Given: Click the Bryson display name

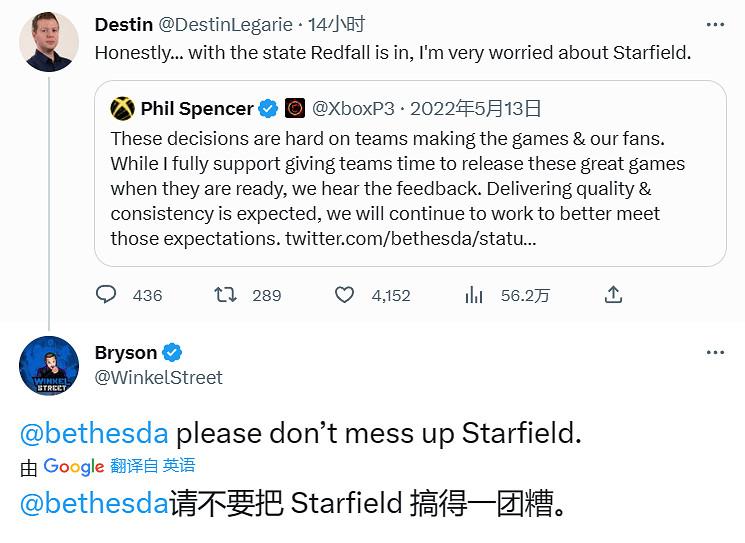Looking at the screenshot, I should coord(126,352).
